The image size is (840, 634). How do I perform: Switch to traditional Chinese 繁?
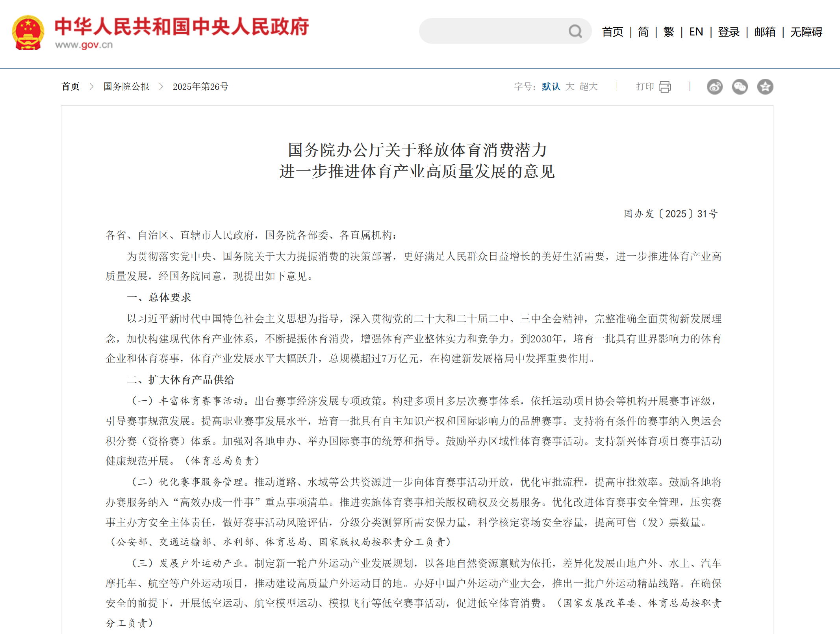point(668,32)
